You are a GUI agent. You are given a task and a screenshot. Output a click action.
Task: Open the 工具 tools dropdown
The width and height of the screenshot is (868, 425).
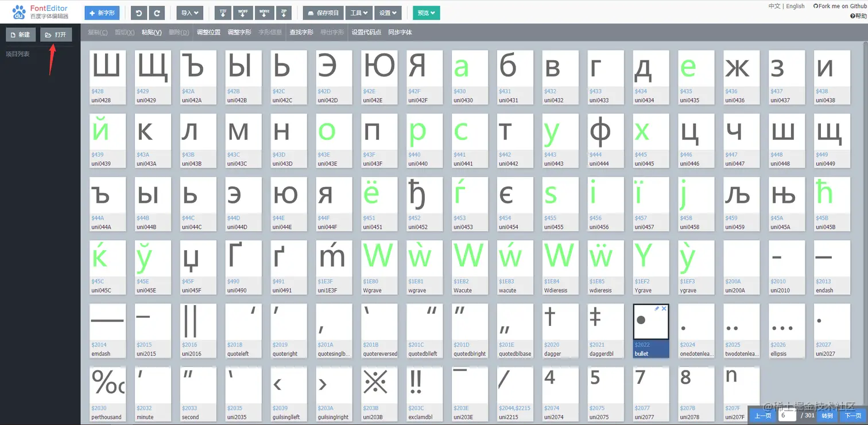(x=359, y=13)
